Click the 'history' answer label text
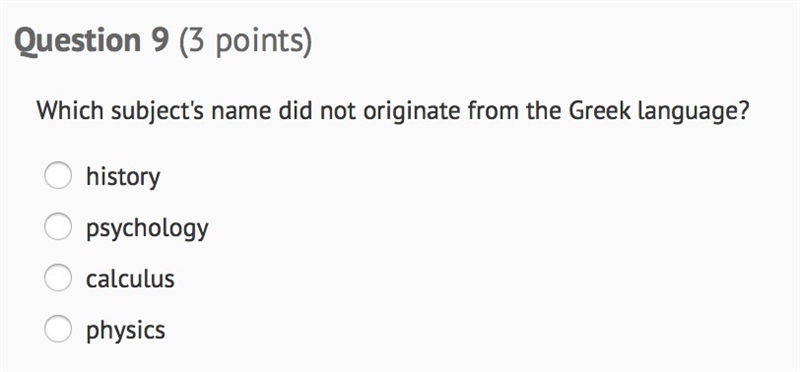This screenshot has width=800, height=372. (123, 177)
